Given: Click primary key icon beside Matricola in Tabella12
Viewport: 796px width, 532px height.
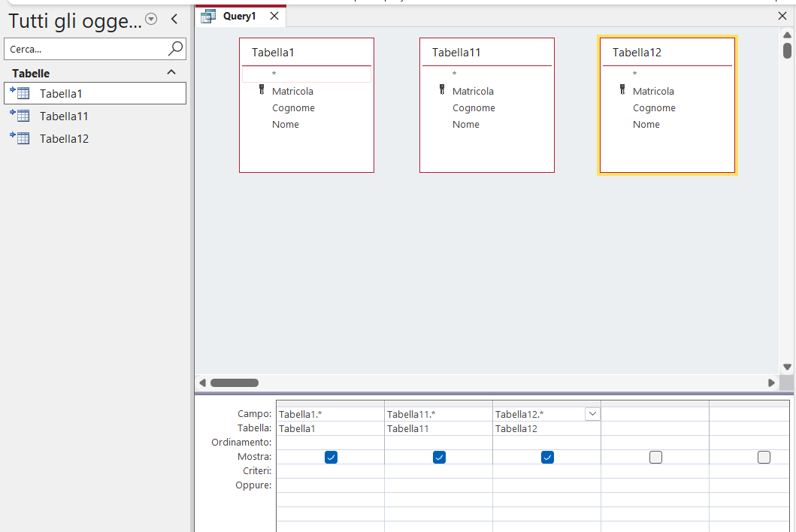Looking at the screenshot, I should [622, 90].
